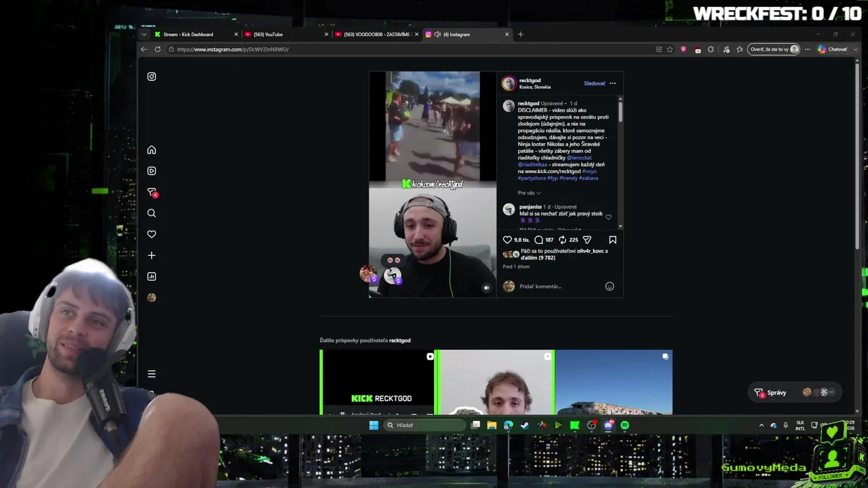
Task: Open the Správy messages floating button
Action: tap(794, 392)
